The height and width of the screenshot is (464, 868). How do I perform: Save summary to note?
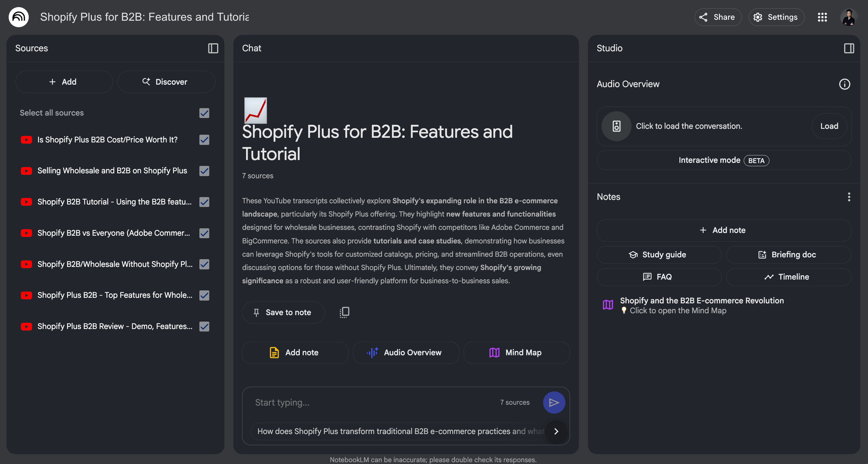click(x=283, y=313)
